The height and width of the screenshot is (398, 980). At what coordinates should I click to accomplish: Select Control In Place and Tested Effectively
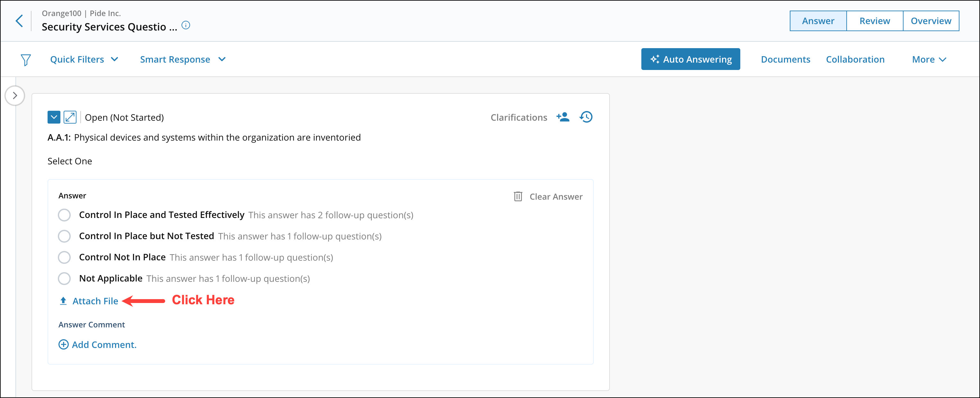(64, 215)
